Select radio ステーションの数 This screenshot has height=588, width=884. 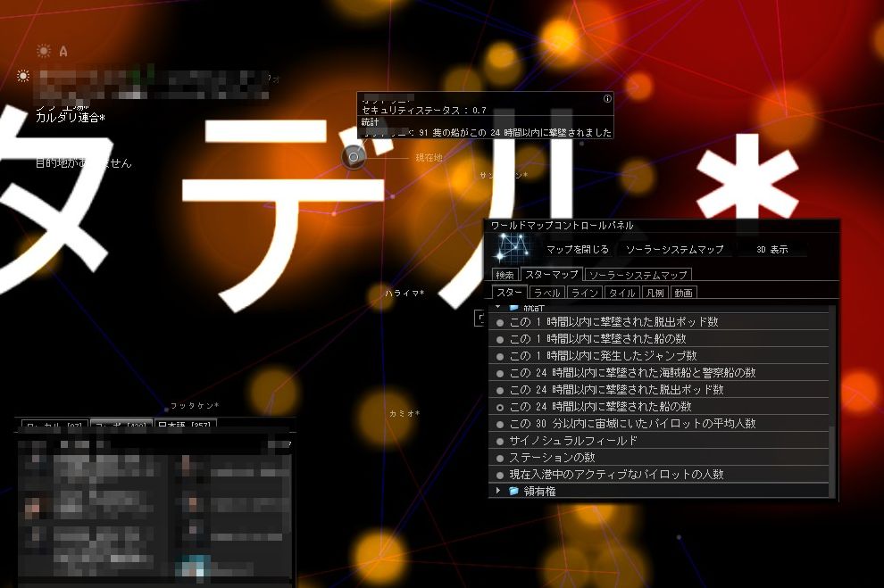tap(499, 459)
